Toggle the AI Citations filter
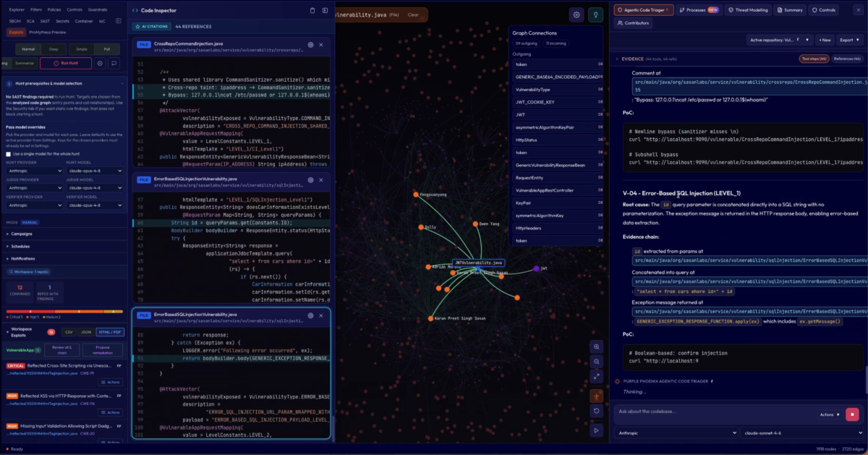Screen dimensions: 868x455 coord(150,26)
